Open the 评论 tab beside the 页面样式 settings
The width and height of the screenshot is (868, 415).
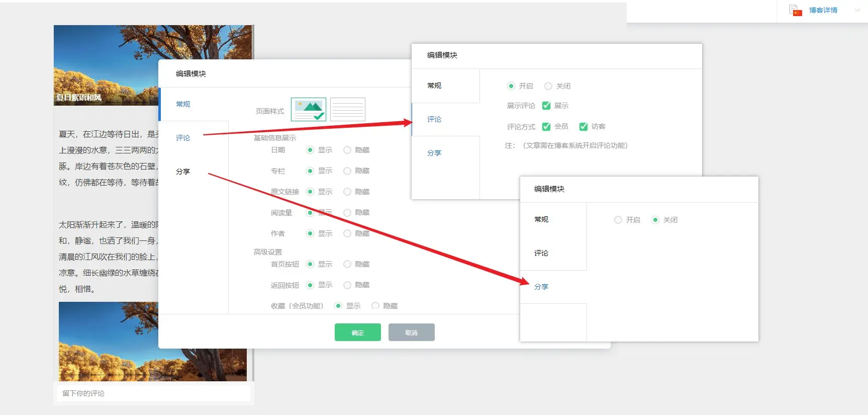coord(183,138)
